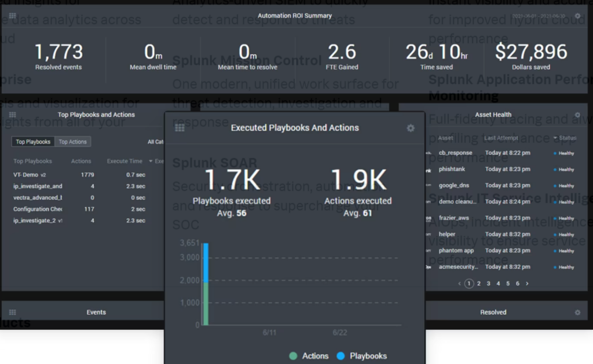The height and width of the screenshot is (364, 593).
Task: Open the All Categories dropdown
Action: (x=153, y=141)
